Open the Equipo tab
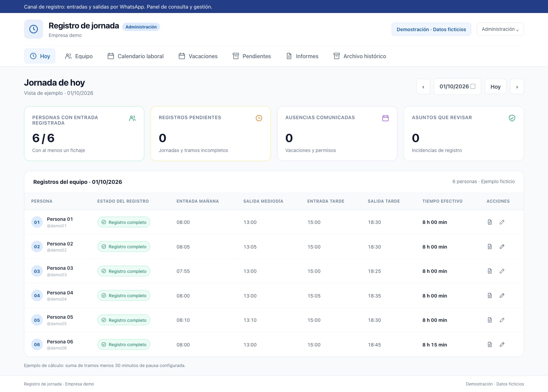The width and height of the screenshot is (548, 392). pyautogui.click(x=79, y=56)
